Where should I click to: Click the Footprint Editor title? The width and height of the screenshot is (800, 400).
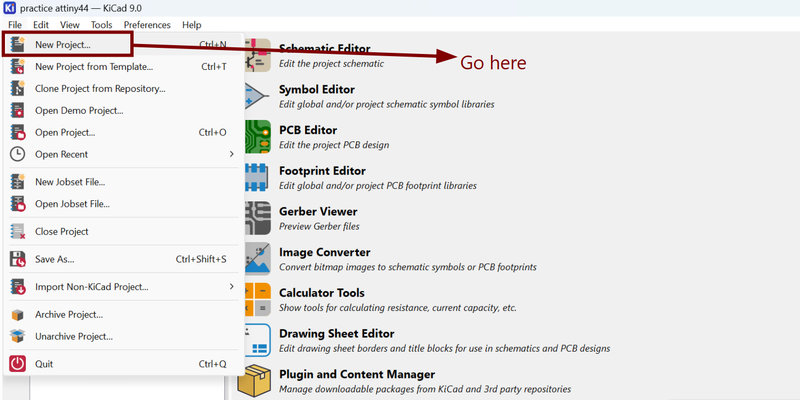coord(322,171)
